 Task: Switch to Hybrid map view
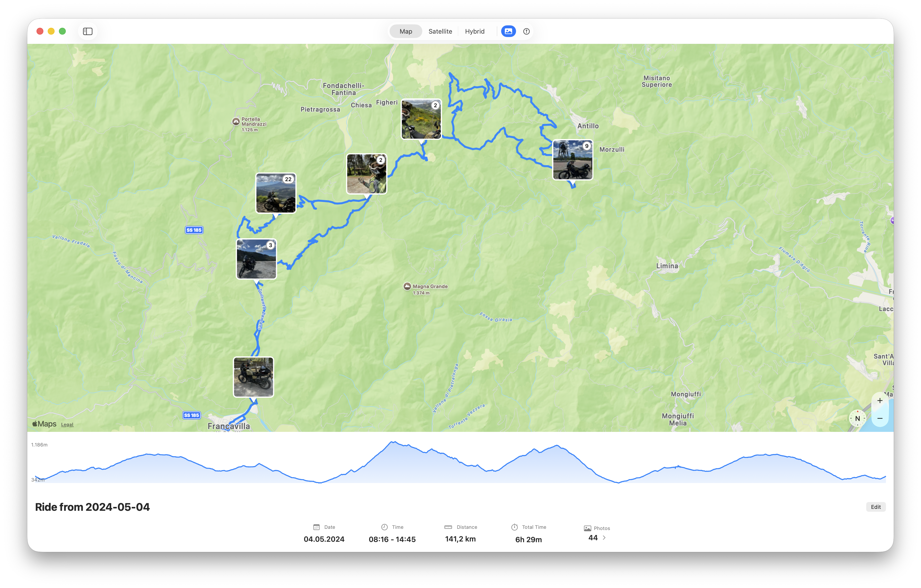tap(475, 31)
